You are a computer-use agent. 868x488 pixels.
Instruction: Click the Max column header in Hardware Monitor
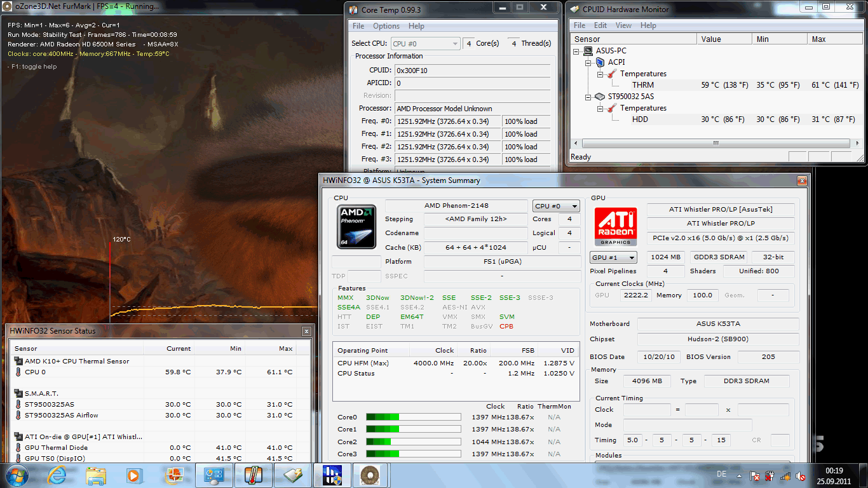click(835, 39)
